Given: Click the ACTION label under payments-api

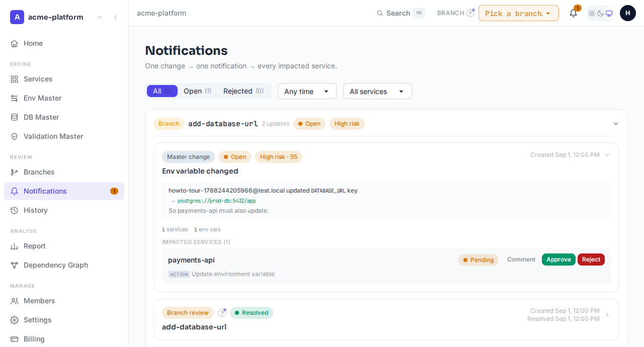Looking at the screenshot, I should 179,275.
